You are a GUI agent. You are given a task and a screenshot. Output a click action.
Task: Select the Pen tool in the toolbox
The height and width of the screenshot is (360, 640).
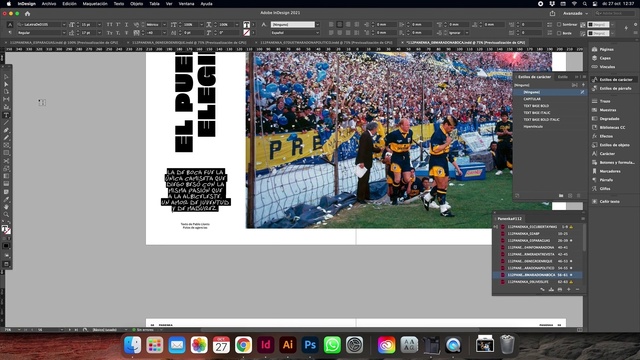pyautogui.click(x=6, y=130)
